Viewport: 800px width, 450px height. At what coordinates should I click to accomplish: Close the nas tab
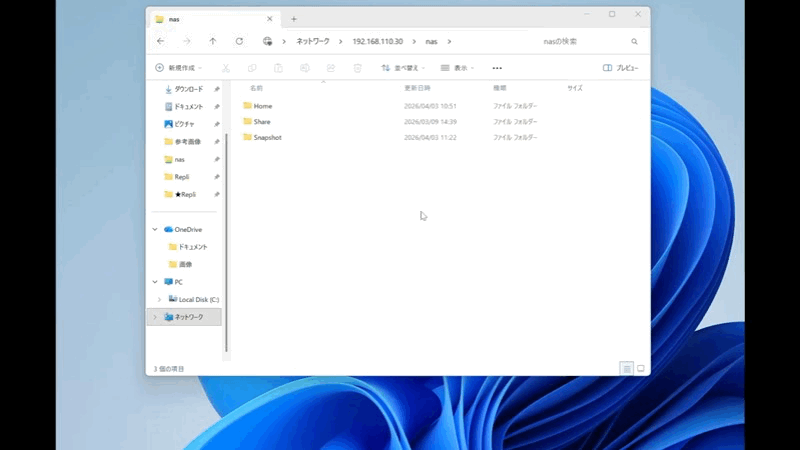coord(269,19)
